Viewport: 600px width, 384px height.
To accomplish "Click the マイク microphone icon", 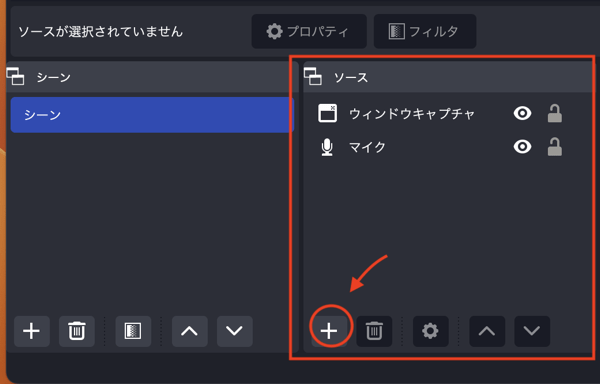I will click(x=327, y=147).
